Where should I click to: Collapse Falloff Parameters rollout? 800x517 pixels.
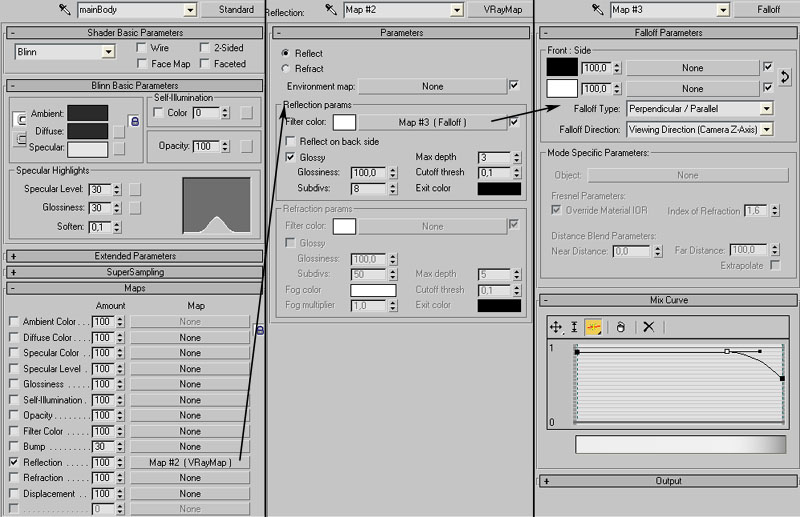click(x=668, y=33)
